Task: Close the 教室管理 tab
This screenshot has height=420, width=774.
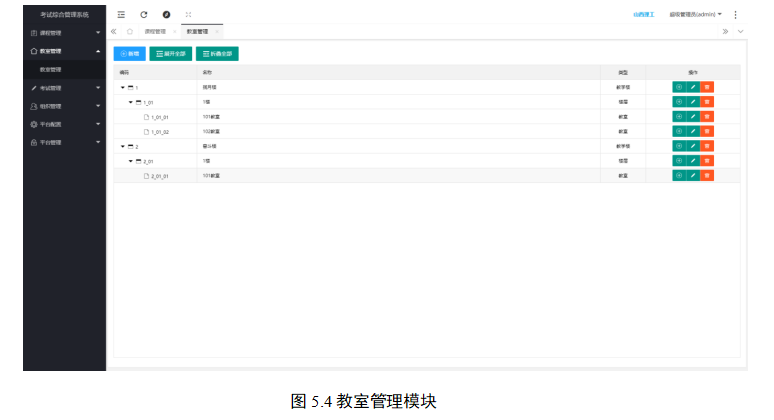Action: [217, 32]
